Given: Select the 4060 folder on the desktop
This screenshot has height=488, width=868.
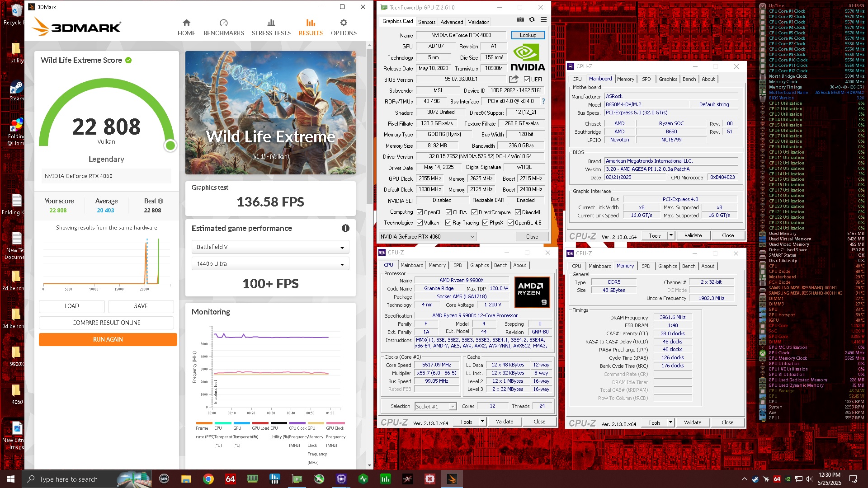Looking at the screenshot, I should (16, 394).
